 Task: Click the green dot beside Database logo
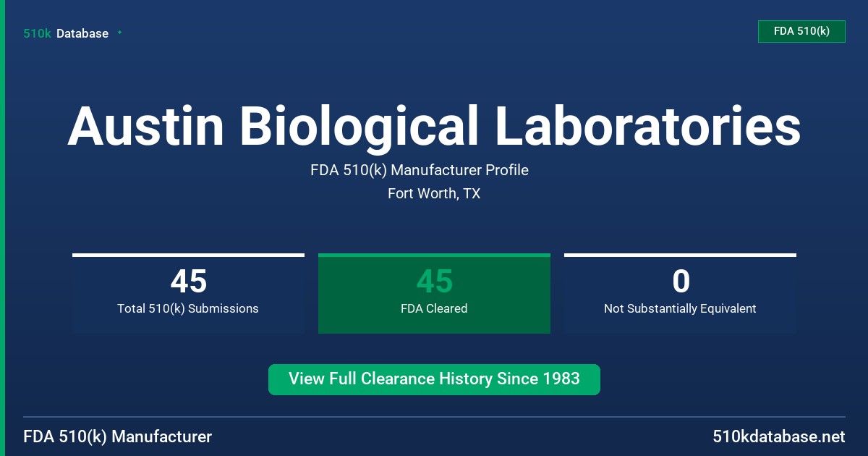pos(119,33)
